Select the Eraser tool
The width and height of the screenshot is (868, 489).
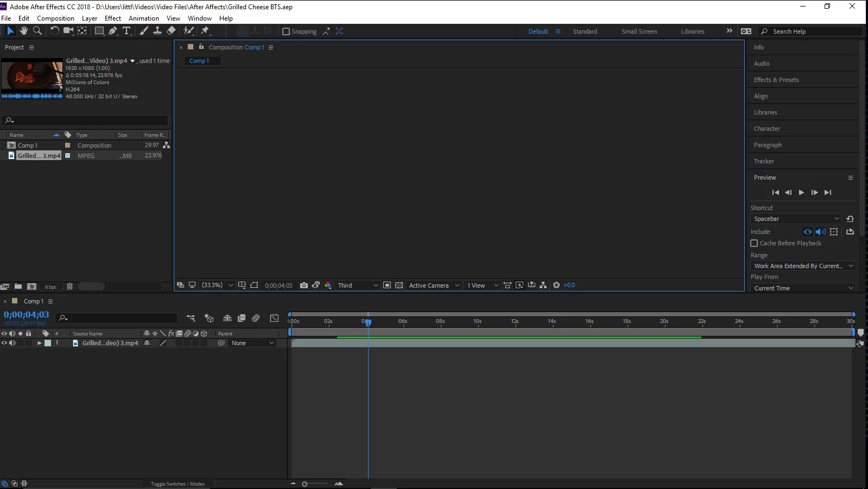[x=171, y=31]
